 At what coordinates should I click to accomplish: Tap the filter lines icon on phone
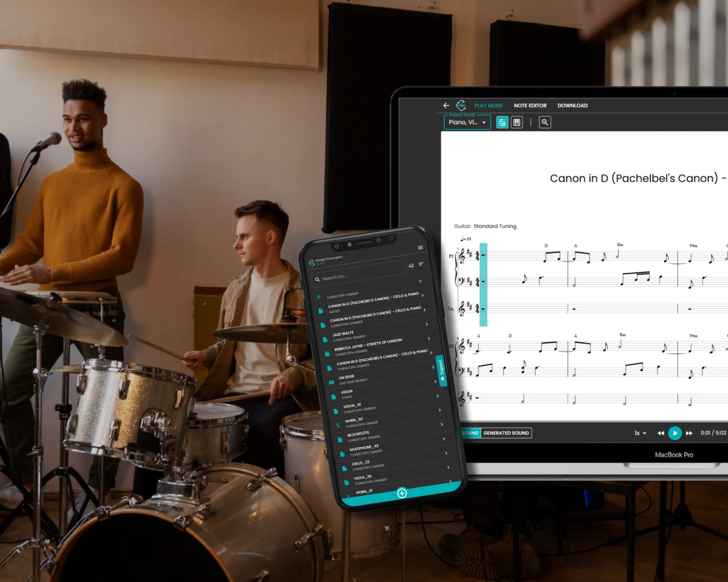pos(421,264)
